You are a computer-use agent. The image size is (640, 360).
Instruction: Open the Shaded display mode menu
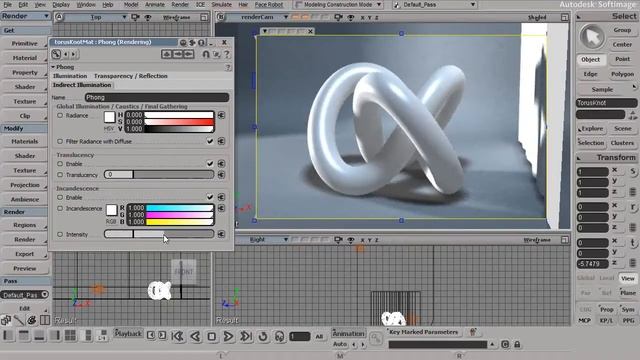coord(537,18)
